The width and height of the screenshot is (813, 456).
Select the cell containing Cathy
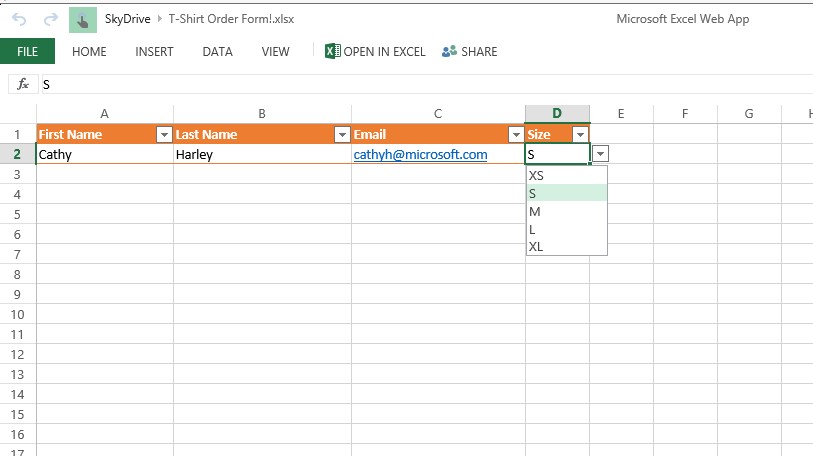105,155
